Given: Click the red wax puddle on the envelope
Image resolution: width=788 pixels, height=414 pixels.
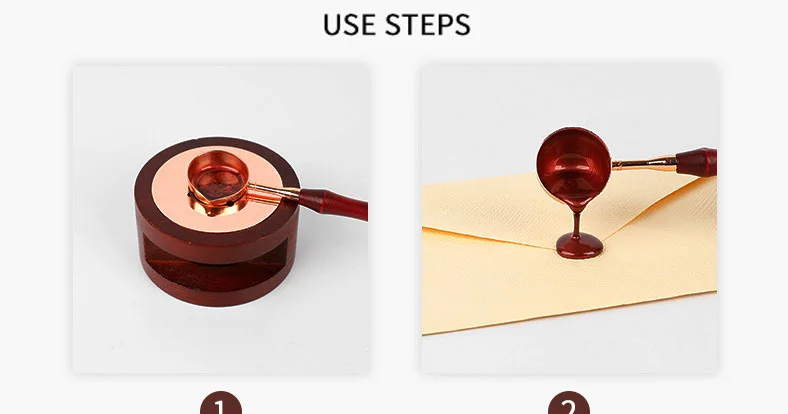Looking at the screenshot, I should 579,246.
